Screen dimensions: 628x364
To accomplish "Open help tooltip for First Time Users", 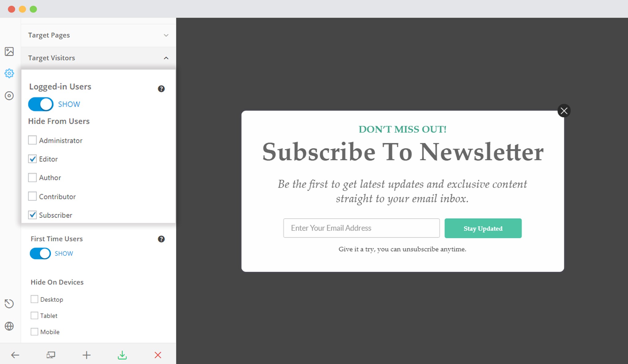I will [x=161, y=239].
